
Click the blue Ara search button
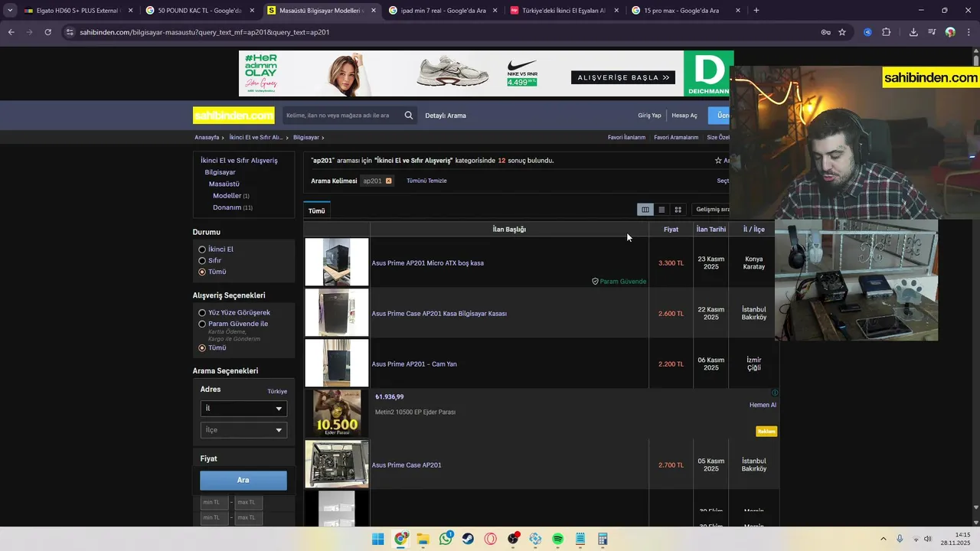(243, 481)
